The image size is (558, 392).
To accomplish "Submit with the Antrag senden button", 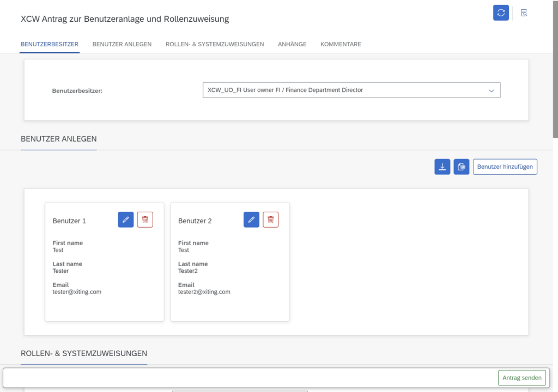I will click(x=521, y=378).
